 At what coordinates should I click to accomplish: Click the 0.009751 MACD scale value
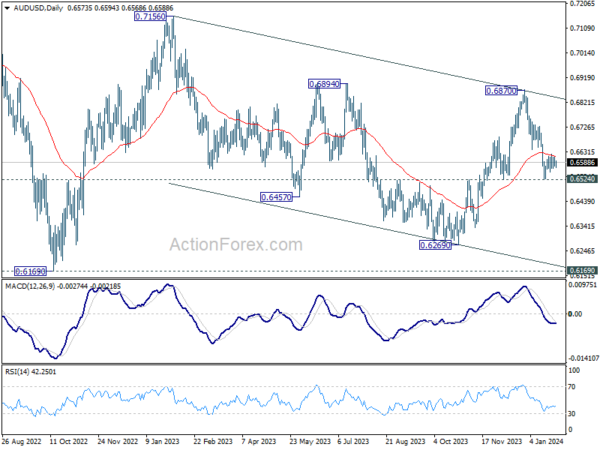click(x=582, y=285)
